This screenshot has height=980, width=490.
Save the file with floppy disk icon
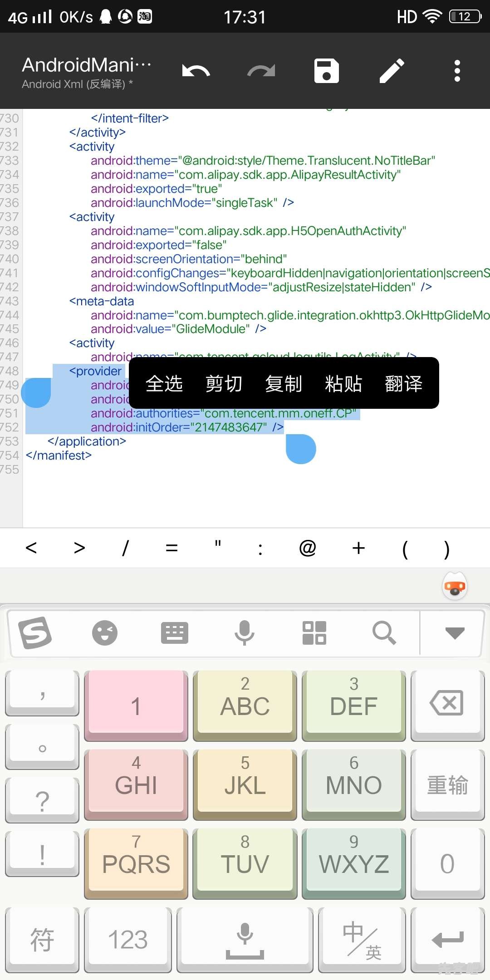tap(327, 71)
